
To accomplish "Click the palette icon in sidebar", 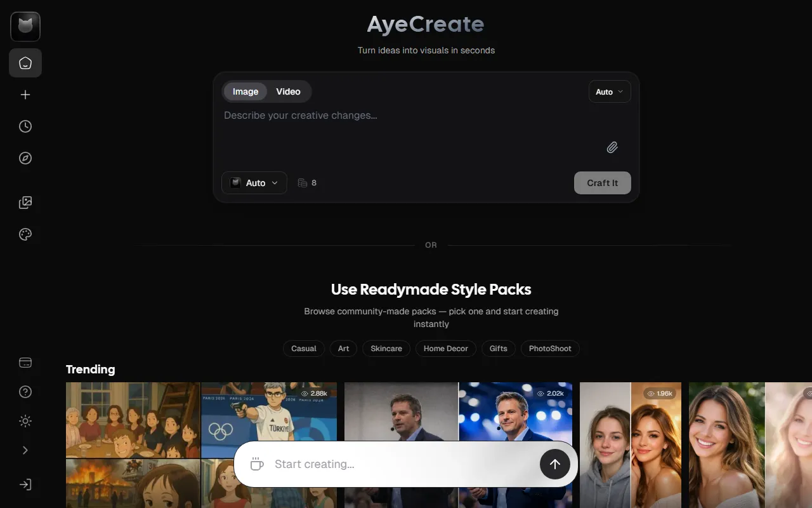I will [25, 234].
